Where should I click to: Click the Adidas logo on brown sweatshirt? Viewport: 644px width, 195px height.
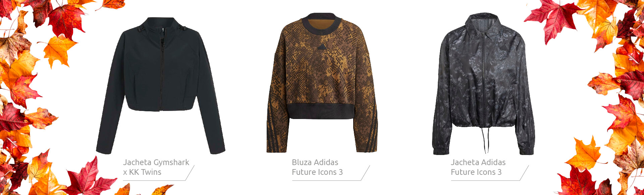pyautogui.click(x=322, y=47)
